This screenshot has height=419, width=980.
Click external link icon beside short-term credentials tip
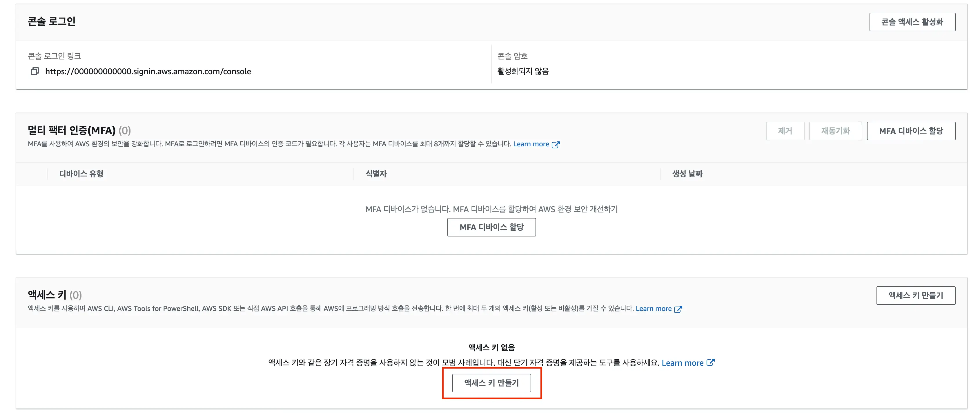(710, 362)
